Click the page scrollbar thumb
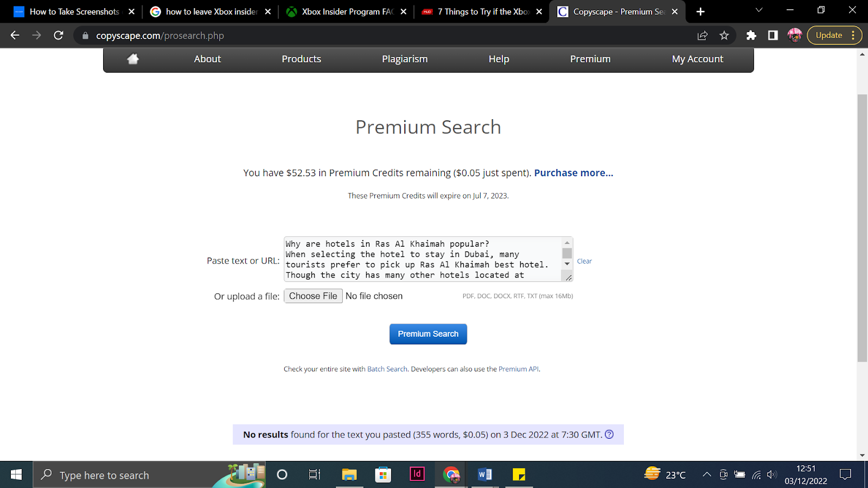The width and height of the screenshot is (868, 488). [x=862, y=228]
